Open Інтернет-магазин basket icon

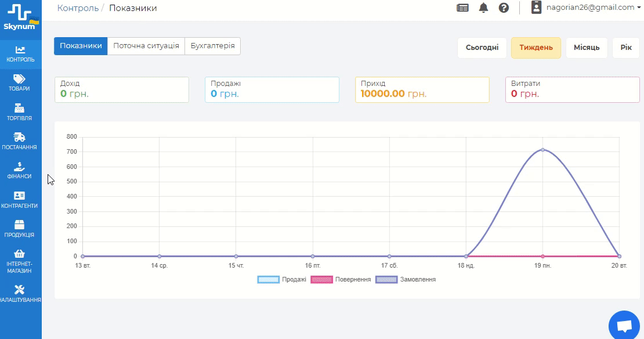19,254
